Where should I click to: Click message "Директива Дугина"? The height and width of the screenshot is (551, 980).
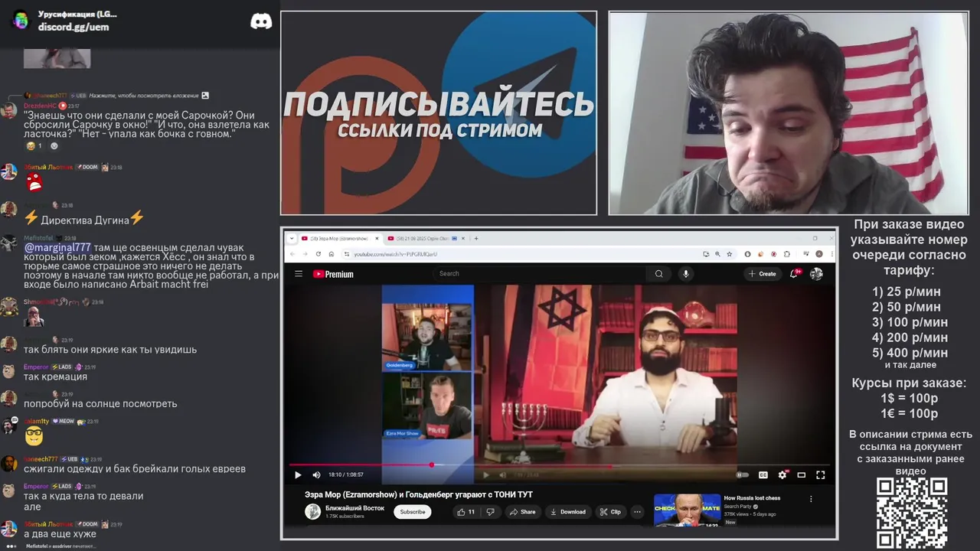pos(84,219)
